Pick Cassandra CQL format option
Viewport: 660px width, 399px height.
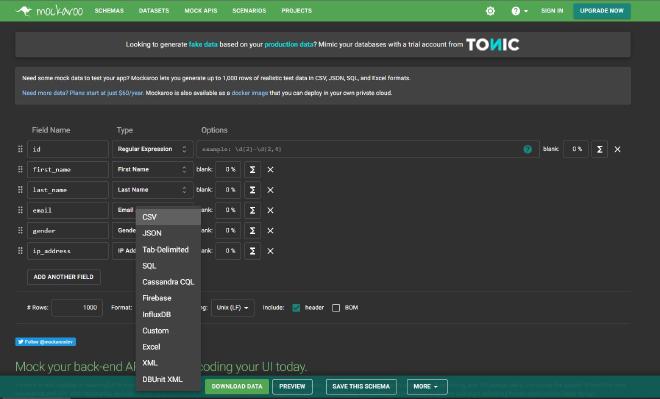point(168,282)
